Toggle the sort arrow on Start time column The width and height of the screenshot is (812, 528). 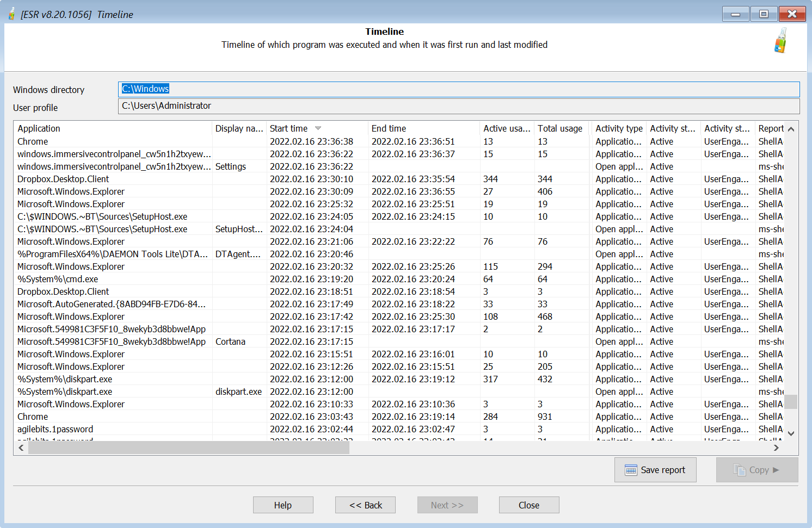317,128
